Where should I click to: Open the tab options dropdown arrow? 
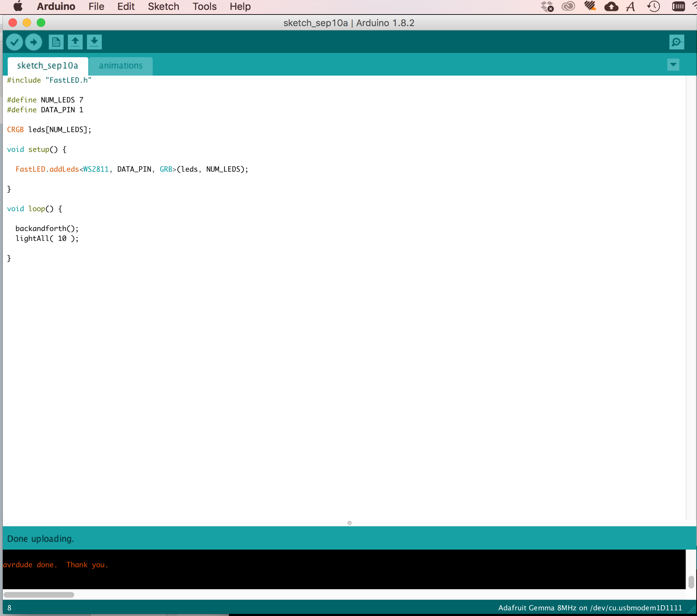[x=673, y=65]
